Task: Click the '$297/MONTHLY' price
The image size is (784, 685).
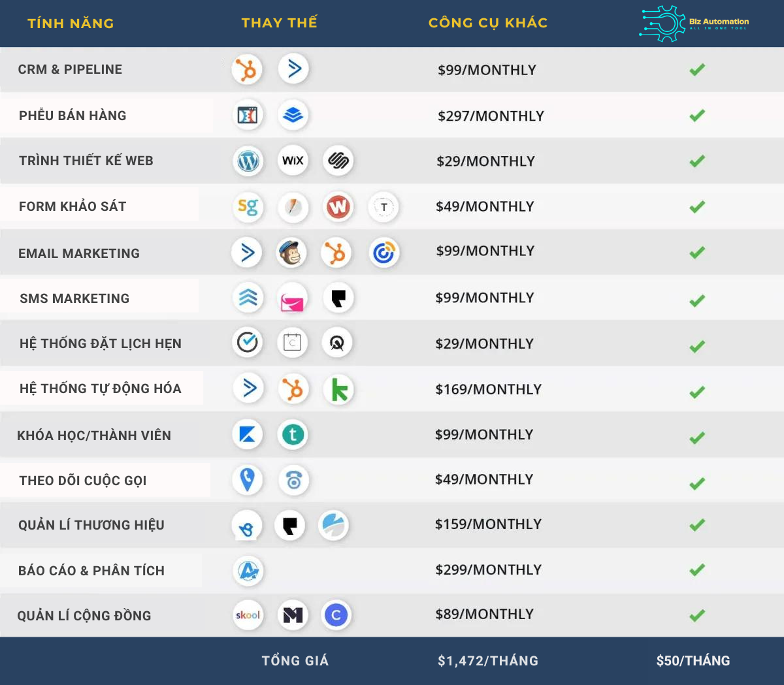Action: point(491,116)
